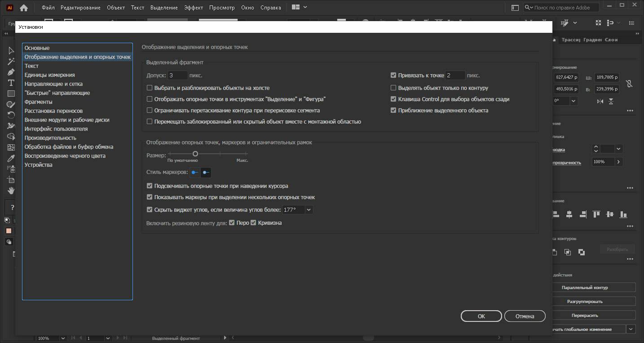
Task: Toggle 'Привязать к точке' checkbox
Action: (393, 76)
